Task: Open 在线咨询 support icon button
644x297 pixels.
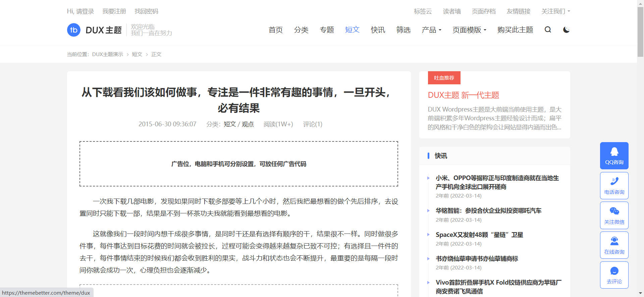Action: 614,245
